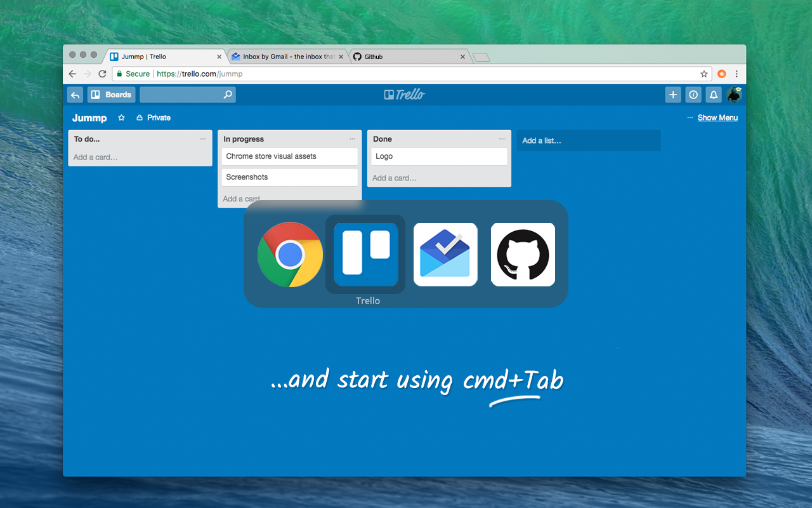Reload the page
Screen dimensions: 812x508
coord(102,74)
